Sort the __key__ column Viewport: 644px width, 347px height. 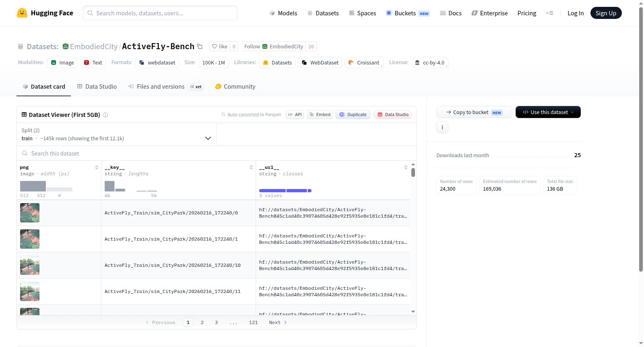pyautogui.click(x=251, y=167)
